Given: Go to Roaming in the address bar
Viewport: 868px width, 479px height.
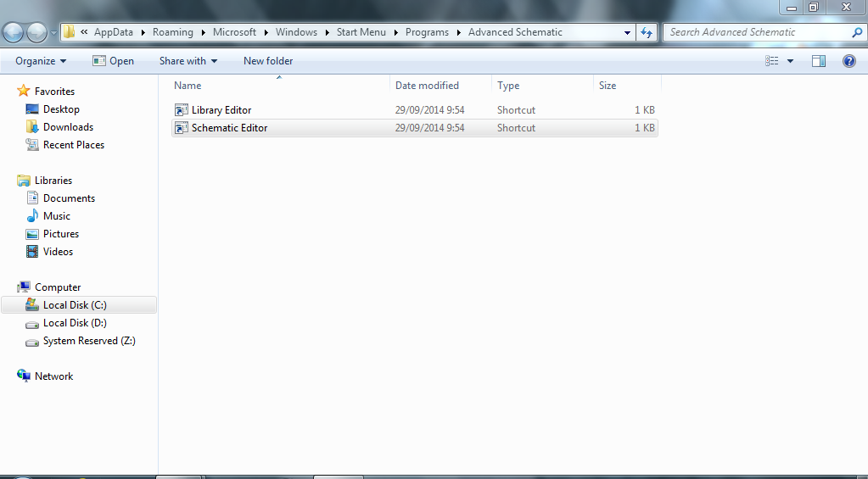Looking at the screenshot, I should point(173,32).
